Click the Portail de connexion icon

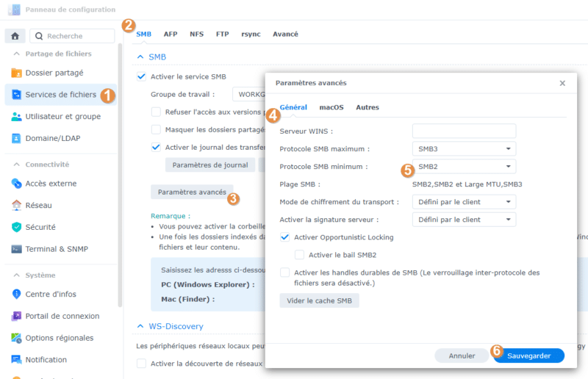(16, 316)
